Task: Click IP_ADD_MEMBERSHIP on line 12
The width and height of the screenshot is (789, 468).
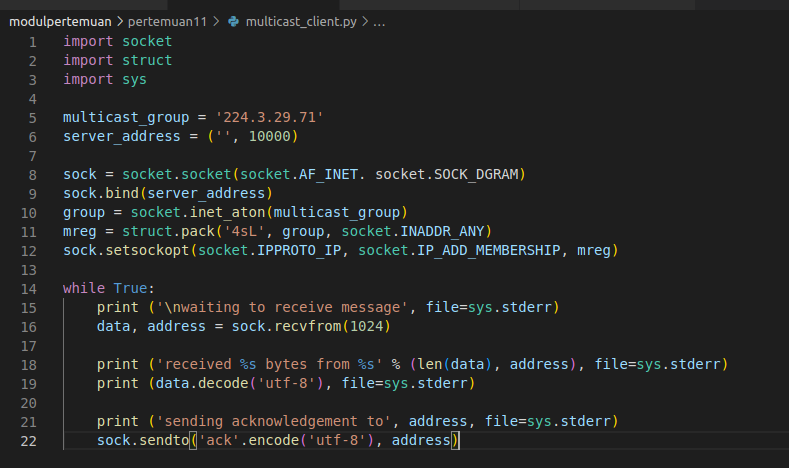Action: click(489, 251)
